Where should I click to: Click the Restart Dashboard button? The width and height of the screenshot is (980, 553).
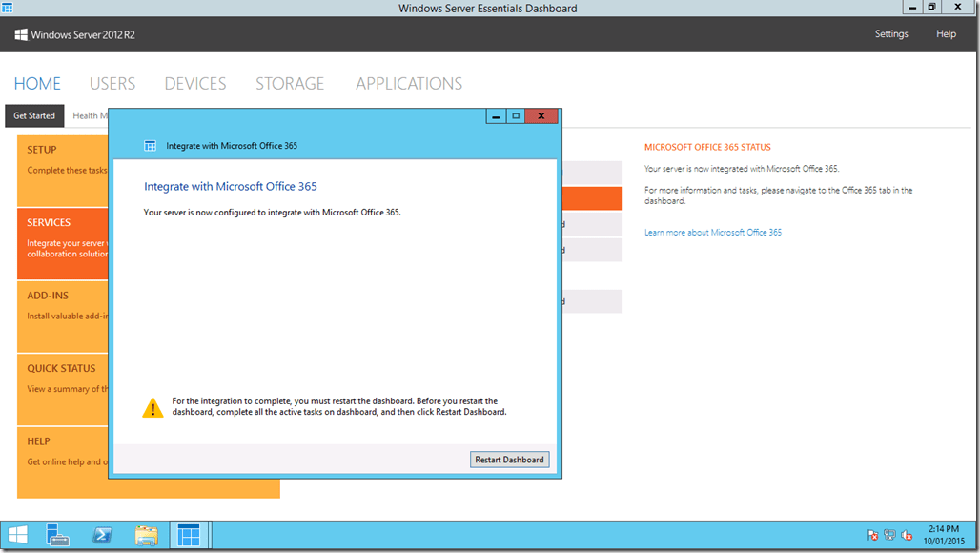(x=509, y=459)
